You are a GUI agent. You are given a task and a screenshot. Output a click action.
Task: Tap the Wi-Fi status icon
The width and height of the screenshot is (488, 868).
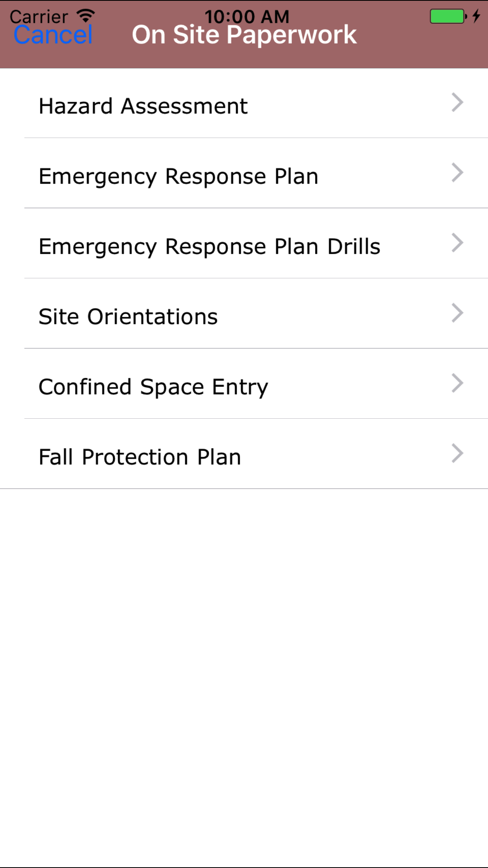(86, 16)
